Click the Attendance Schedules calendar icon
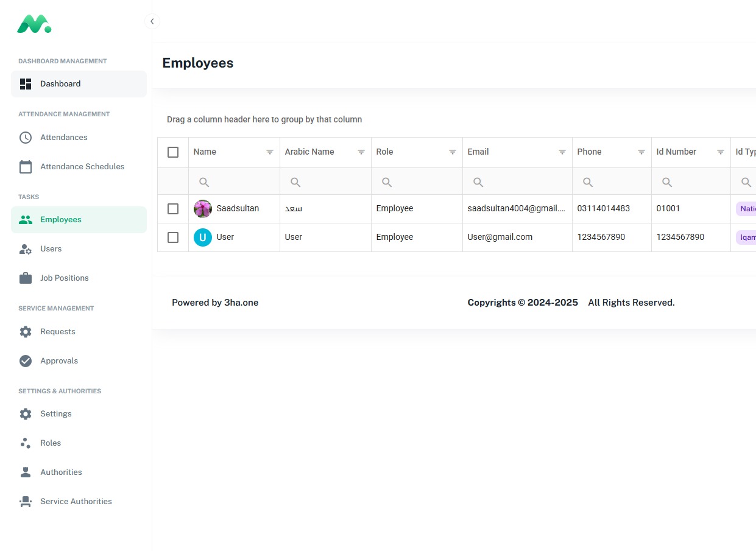This screenshot has width=756, height=551. (x=26, y=167)
